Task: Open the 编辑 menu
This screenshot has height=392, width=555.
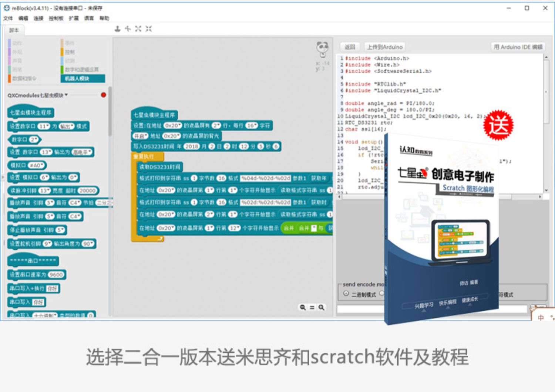Action: [23, 18]
